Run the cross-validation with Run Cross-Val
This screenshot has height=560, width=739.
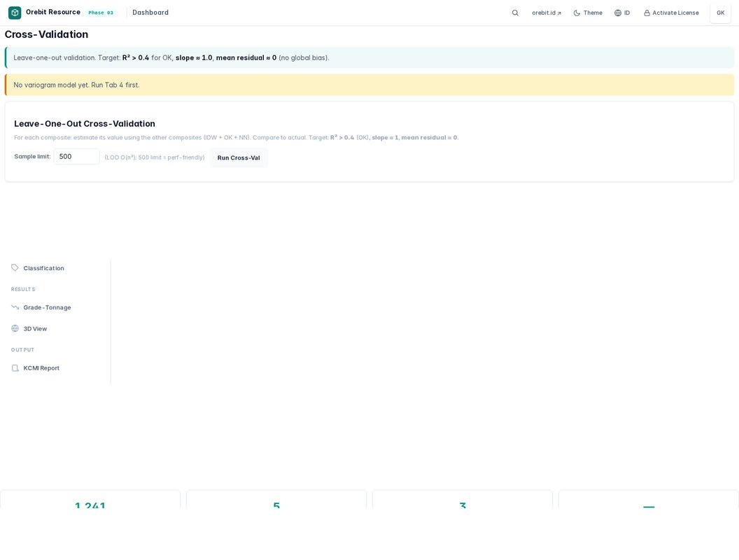pos(239,157)
